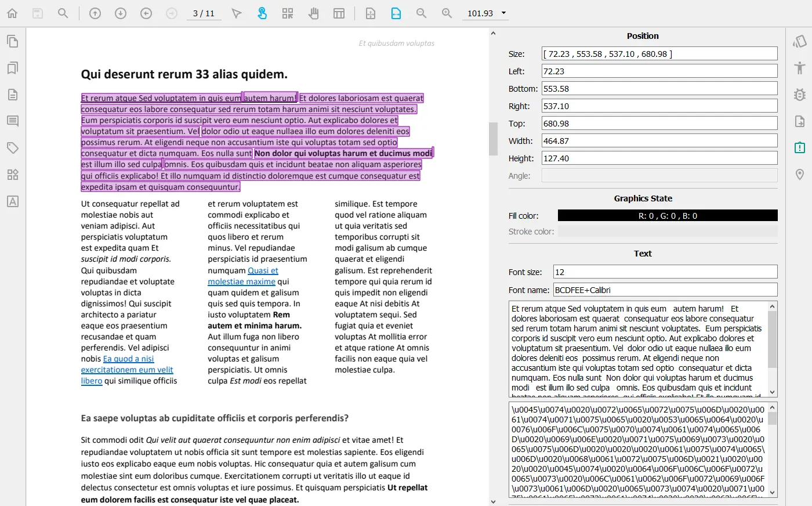The height and width of the screenshot is (506, 812).
Task: Zoom in with the plus magnifier
Action: coord(447,13)
